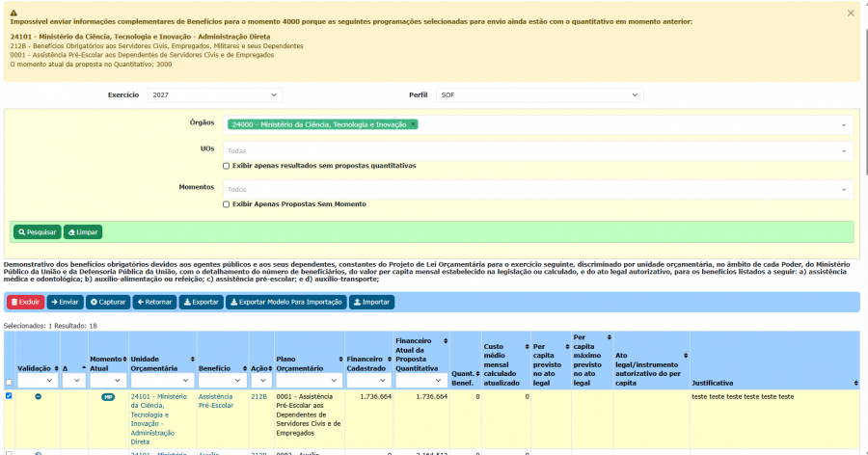Click Exportar Modelo Para Importação button

click(x=286, y=303)
